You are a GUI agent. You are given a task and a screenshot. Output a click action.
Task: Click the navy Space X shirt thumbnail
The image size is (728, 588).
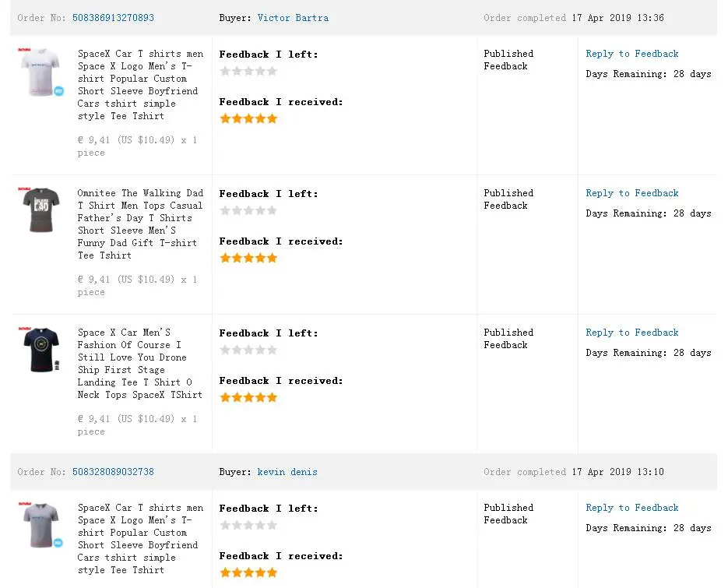(40, 350)
